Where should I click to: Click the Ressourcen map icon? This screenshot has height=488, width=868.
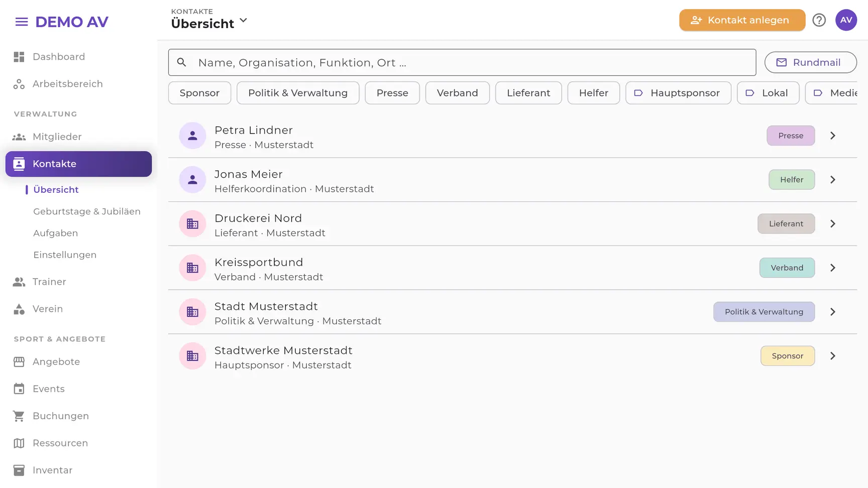pos(19,443)
